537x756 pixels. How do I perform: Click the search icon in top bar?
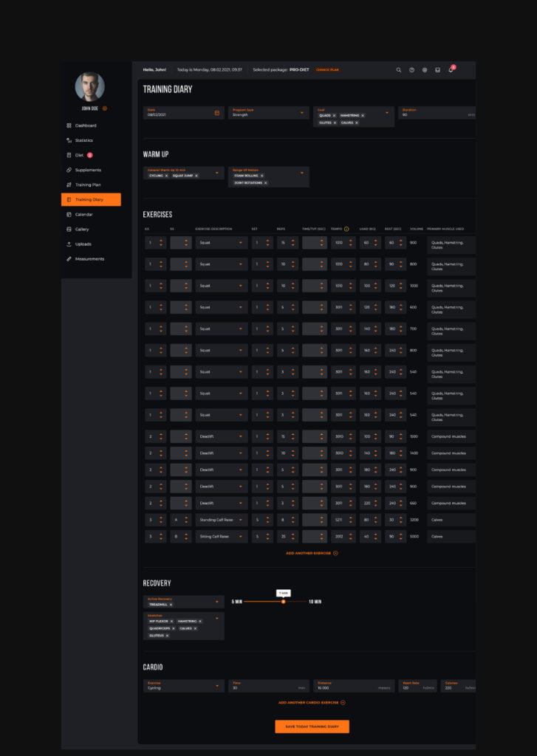coord(399,70)
